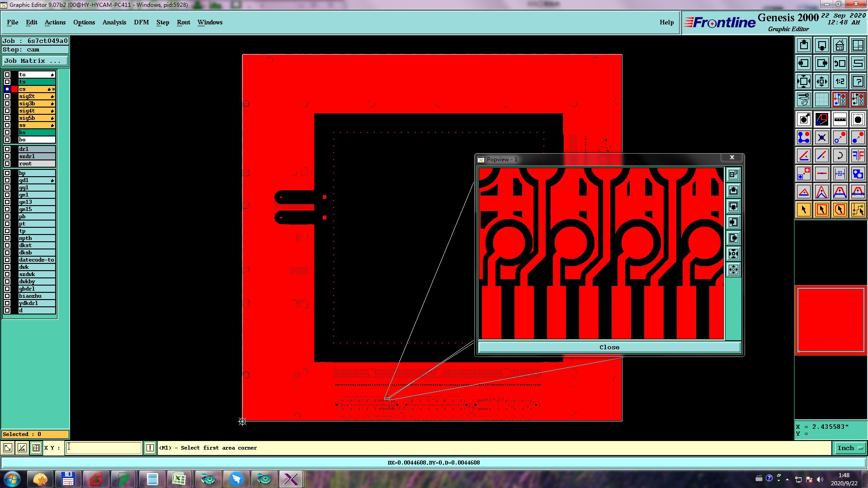Open the DFM menu
The width and height of the screenshot is (868, 488).
click(x=141, y=22)
